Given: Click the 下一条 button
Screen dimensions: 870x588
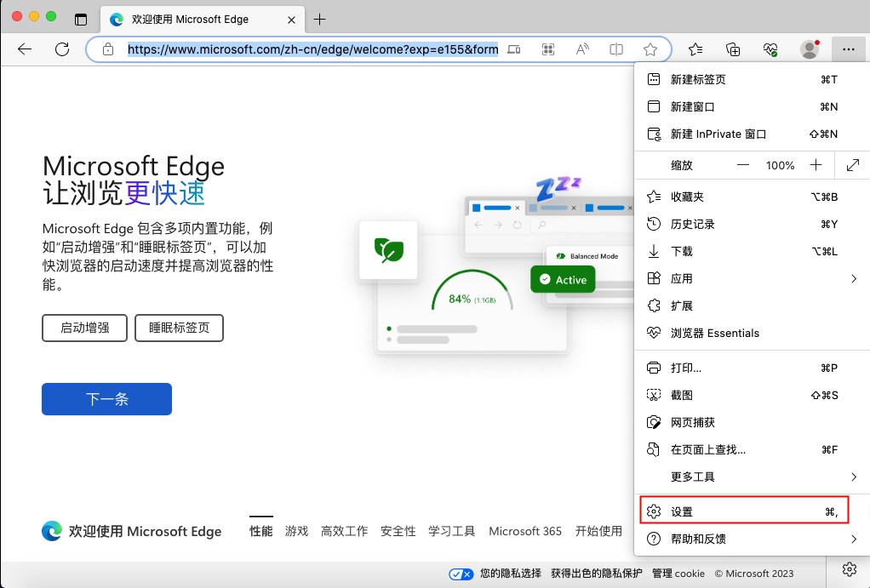Looking at the screenshot, I should pos(106,399).
